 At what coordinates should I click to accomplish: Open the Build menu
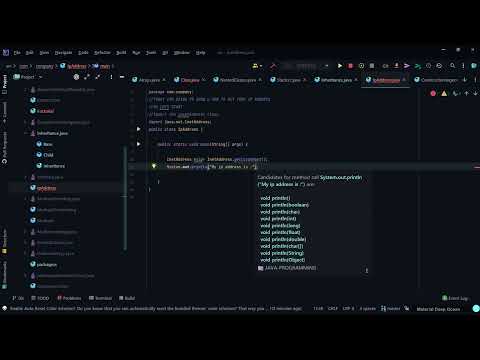121,53
